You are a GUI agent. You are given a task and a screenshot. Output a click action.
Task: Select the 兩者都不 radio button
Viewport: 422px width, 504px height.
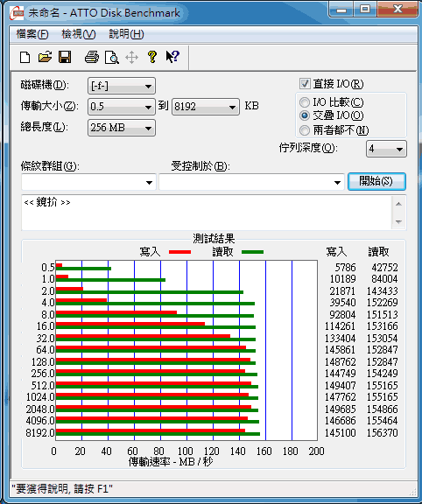point(305,130)
